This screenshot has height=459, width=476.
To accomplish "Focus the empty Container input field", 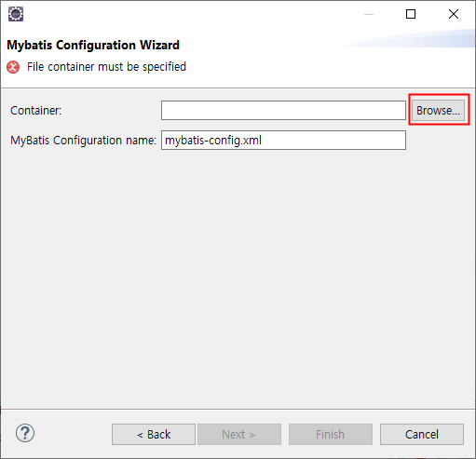I will pyautogui.click(x=283, y=111).
